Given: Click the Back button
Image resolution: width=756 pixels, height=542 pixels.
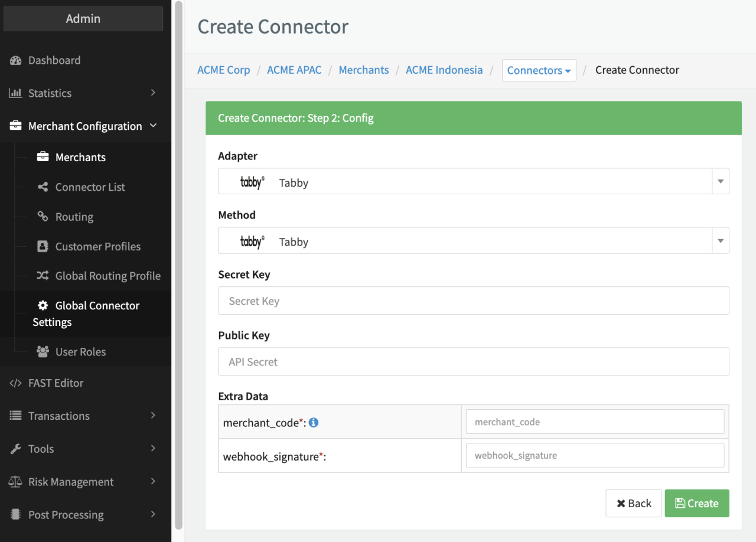Looking at the screenshot, I should click(633, 503).
